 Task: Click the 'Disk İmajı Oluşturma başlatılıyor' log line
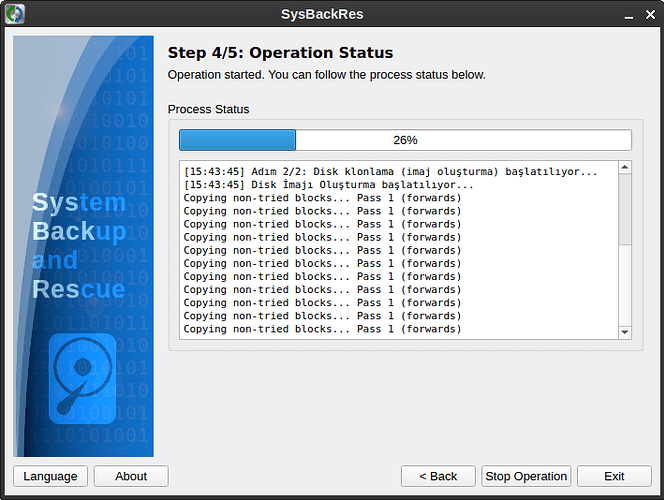click(x=329, y=185)
